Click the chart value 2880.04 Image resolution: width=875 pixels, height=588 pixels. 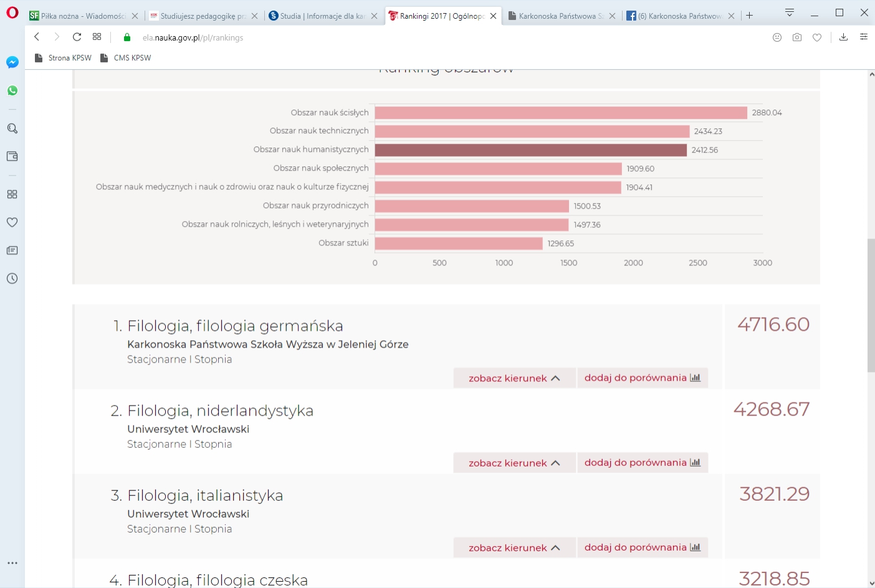[767, 113]
